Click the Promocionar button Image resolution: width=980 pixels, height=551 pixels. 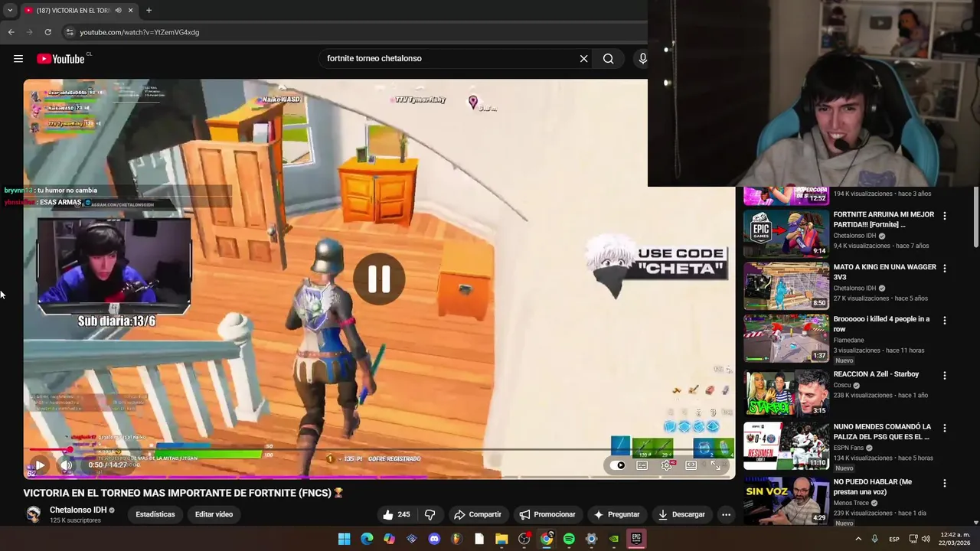click(547, 514)
